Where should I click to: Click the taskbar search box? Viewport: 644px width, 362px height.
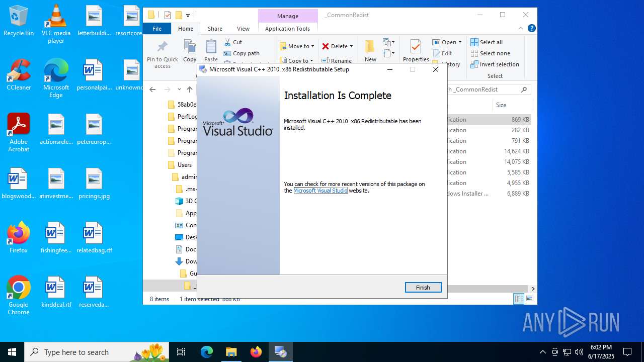point(97,352)
